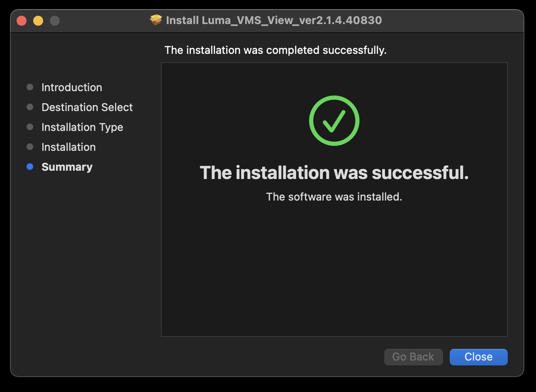Click the yellow minimize traffic light
Screen dimensions: 536x392
click(x=38, y=20)
